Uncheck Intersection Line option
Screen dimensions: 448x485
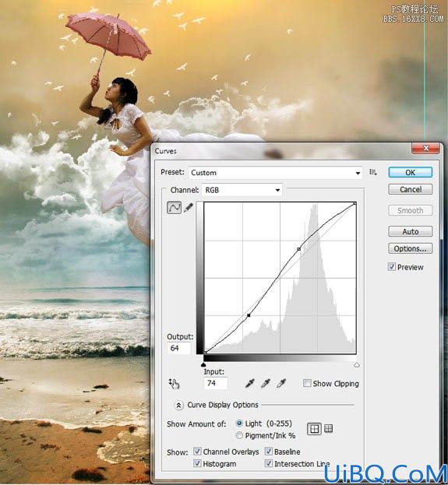[269, 463]
